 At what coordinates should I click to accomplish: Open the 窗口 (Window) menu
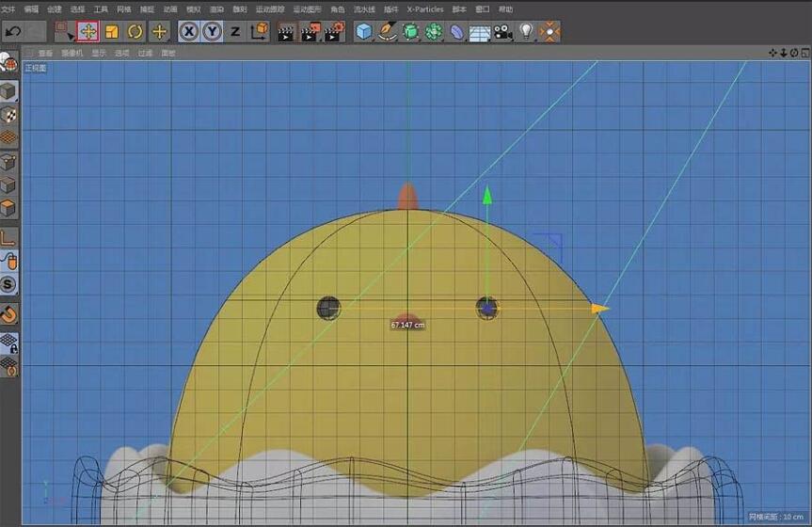tap(483, 9)
